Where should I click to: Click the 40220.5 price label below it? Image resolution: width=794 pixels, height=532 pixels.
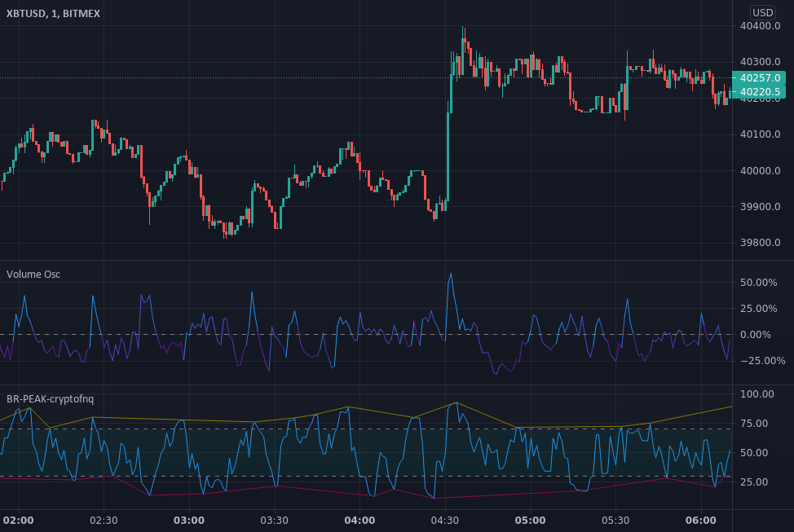coord(760,92)
